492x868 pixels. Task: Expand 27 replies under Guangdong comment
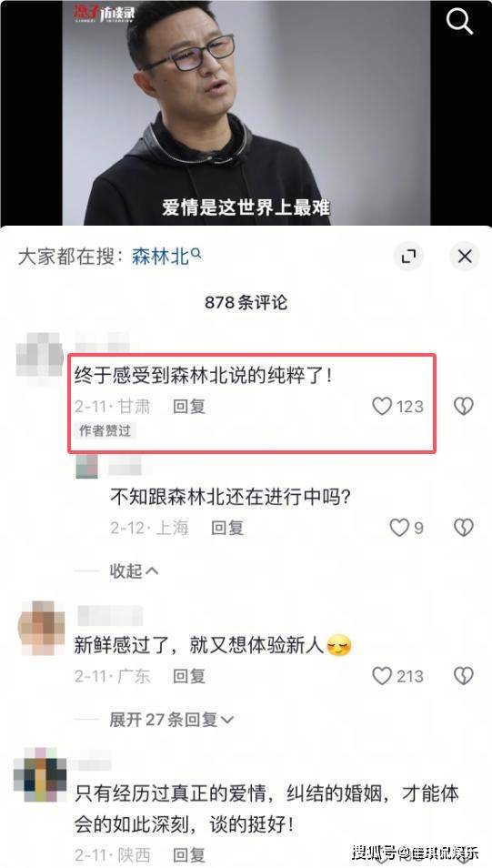pyautogui.click(x=171, y=720)
